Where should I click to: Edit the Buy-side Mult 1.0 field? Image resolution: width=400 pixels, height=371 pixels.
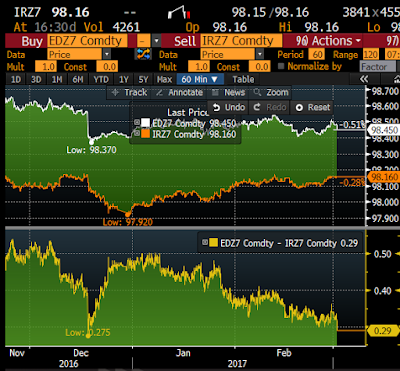pos(46,67)
